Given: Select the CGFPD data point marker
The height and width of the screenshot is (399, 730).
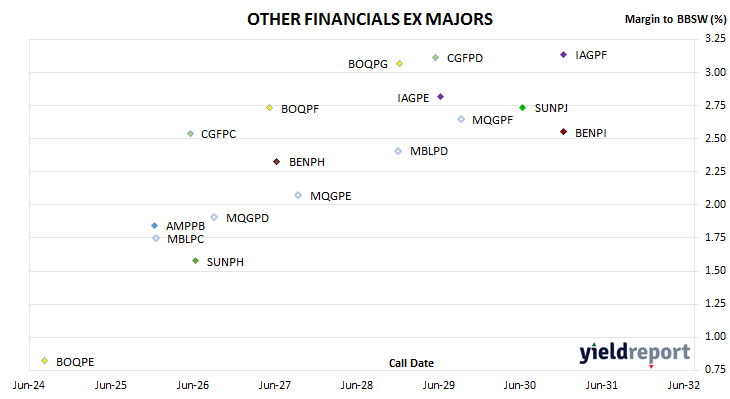Looking at the screenshot, I should 435,58.
